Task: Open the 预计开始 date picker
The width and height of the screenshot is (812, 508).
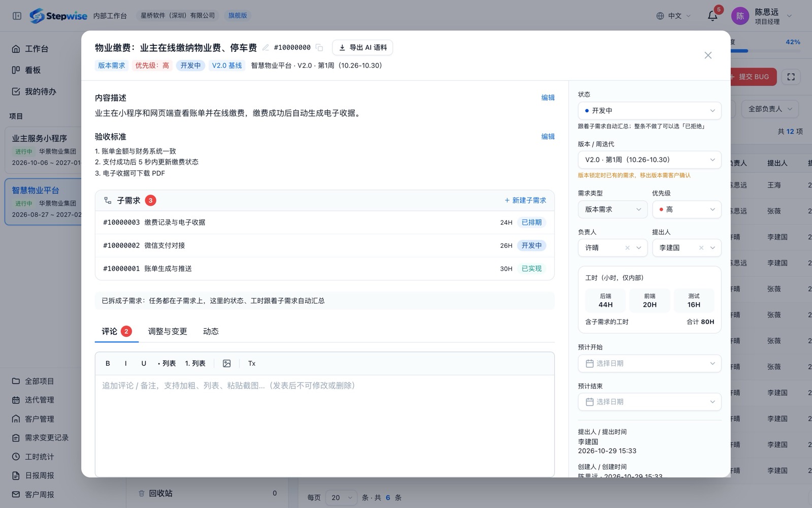Action: 650,363
